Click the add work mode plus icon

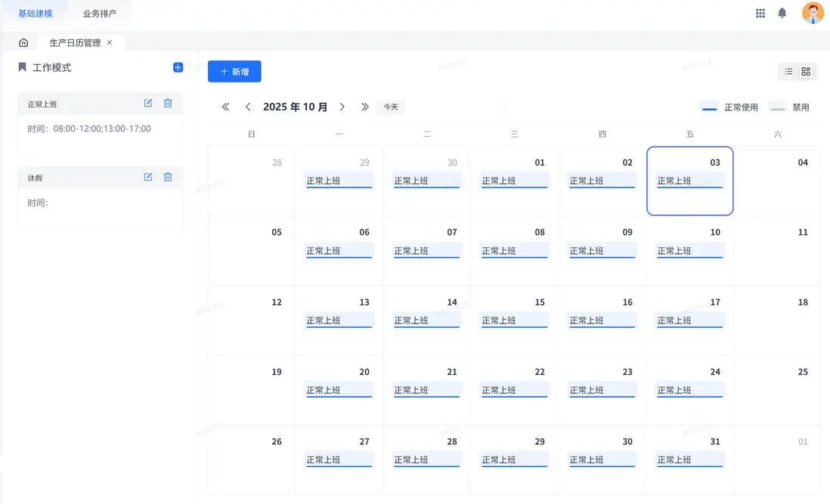tap(178, 68)
